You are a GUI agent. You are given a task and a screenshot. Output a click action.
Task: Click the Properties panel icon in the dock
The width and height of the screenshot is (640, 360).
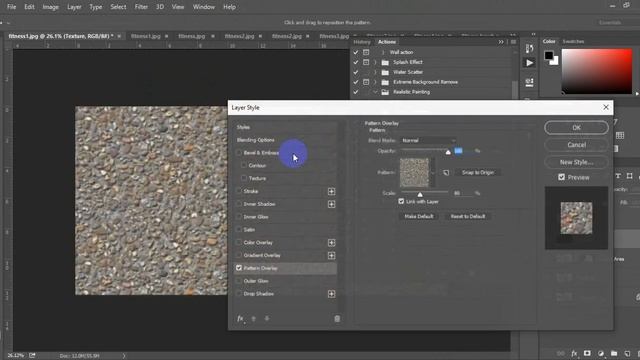point(529,82)
